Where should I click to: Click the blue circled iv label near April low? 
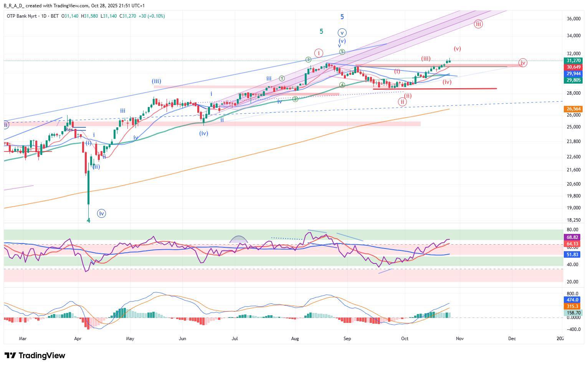click(101, 214)
